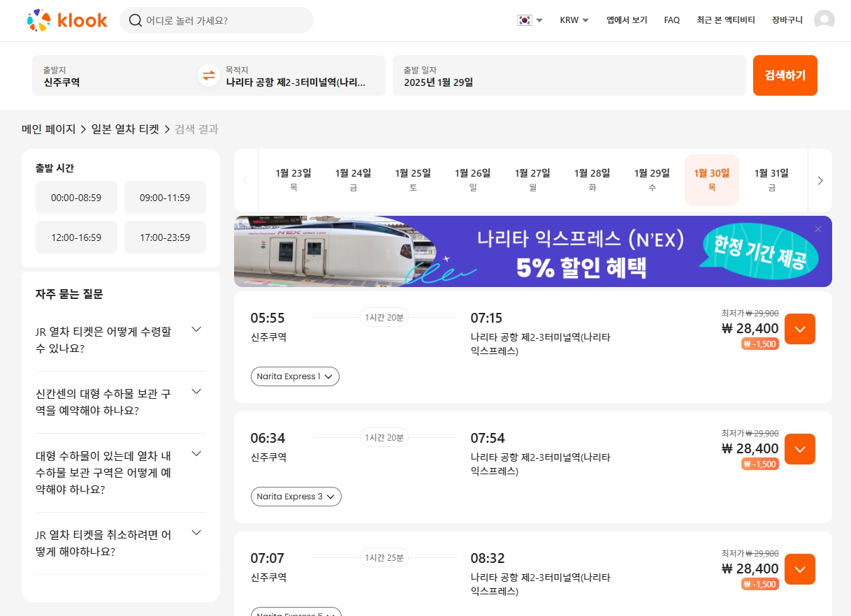Image resolution: width=851 pixels, height=616 pixels.
Task: Expand FAQ on how to collect JR tickets
Action: pyautogui.click(x=121, y=339)
